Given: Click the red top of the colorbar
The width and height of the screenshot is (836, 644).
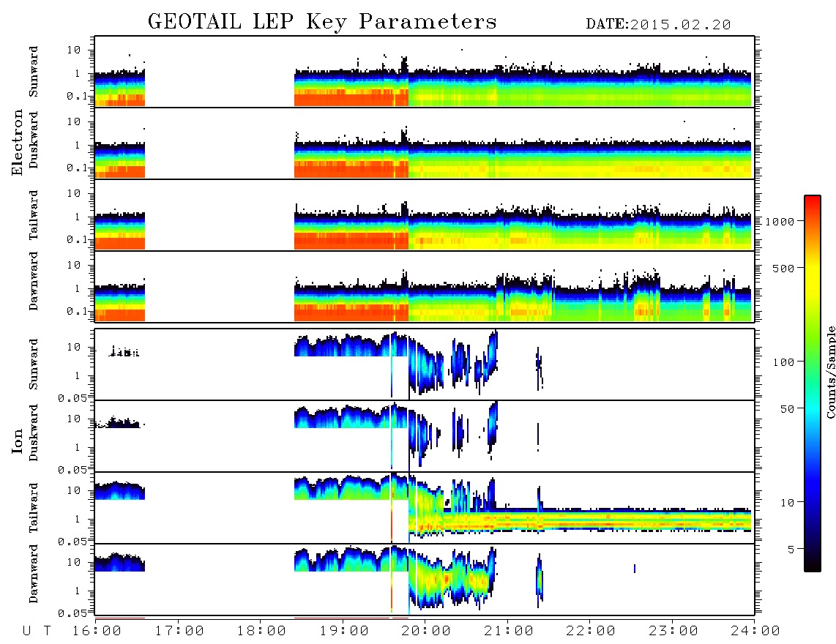Looking at the screenshot, I should [813, 201].
